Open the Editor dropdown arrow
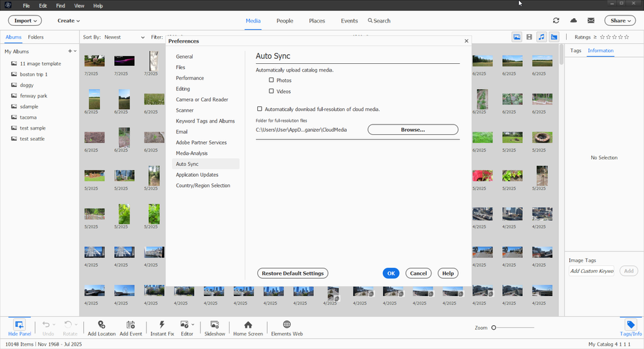 (x=193, y=324)
